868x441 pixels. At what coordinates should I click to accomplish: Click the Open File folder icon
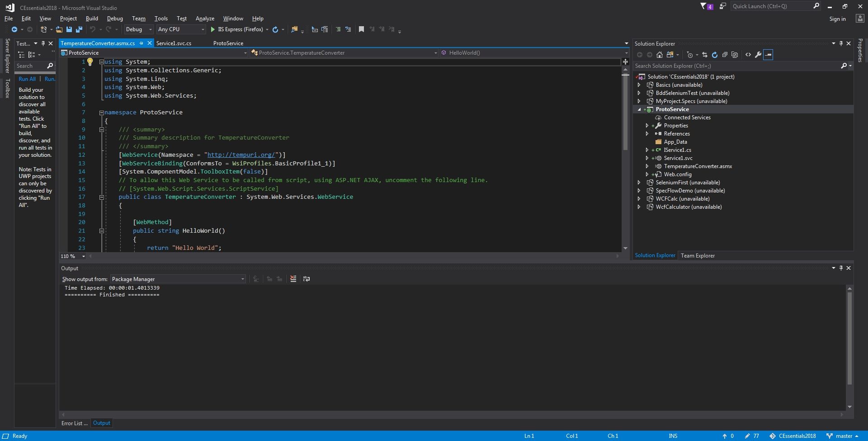[59, 29]
